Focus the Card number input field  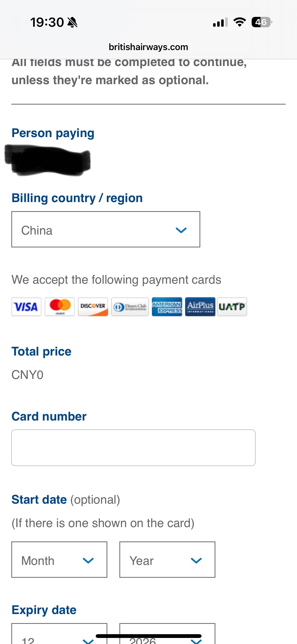[133, 448]
